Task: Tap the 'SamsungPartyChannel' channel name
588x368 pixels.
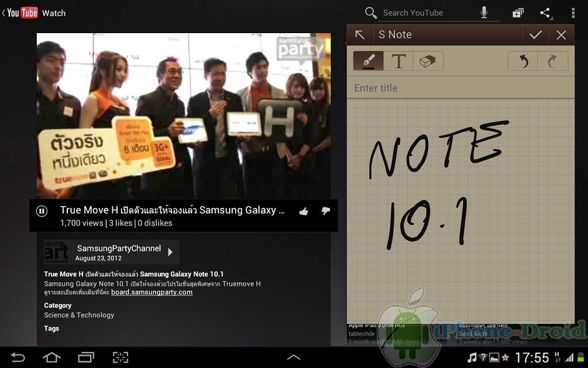Action: tap(119, 248)
